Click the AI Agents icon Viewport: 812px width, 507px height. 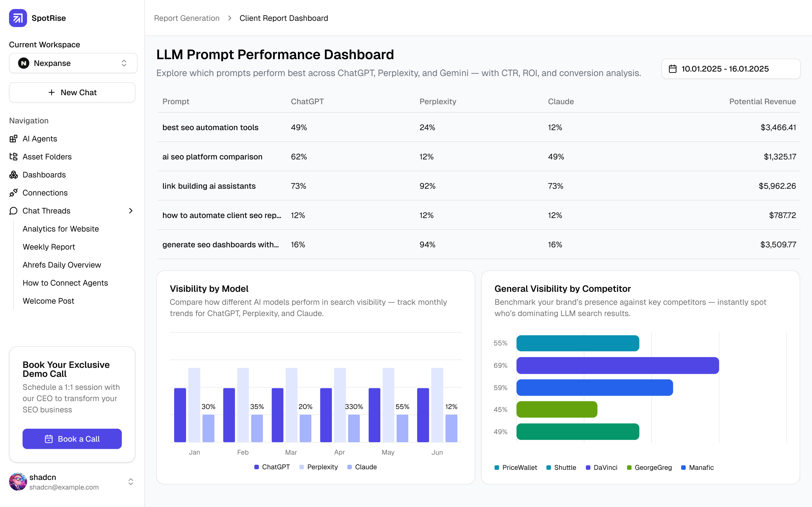click(14, 139)
